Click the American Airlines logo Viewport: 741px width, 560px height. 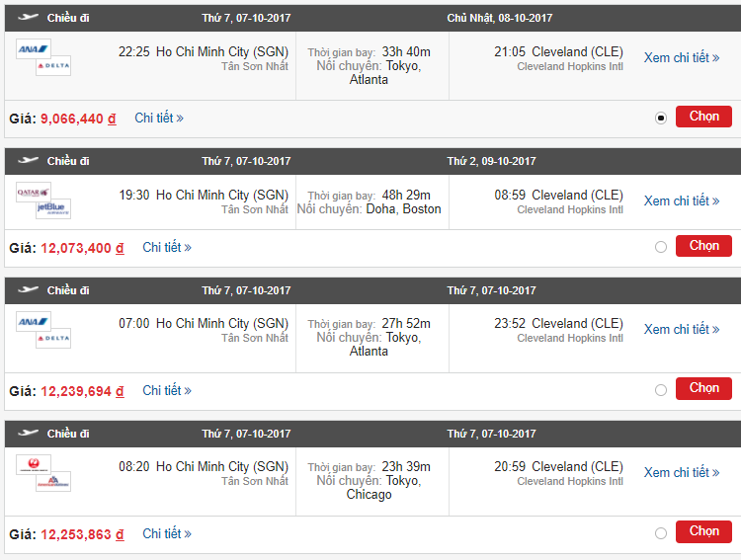[53, 481]
